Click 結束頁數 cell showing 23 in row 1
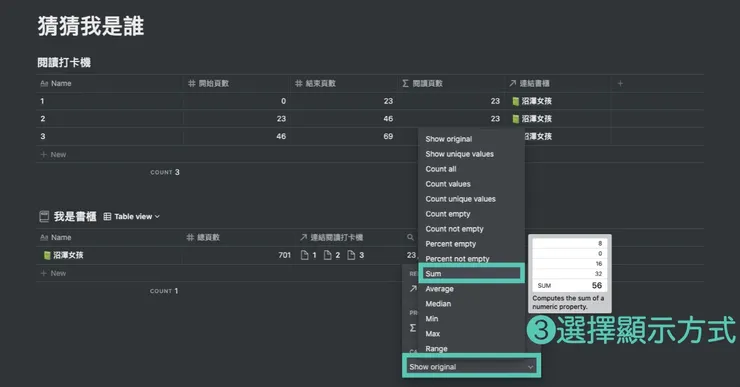Image resolution: width=740 pixels, height=387 pixels. [x=343, y=101]
